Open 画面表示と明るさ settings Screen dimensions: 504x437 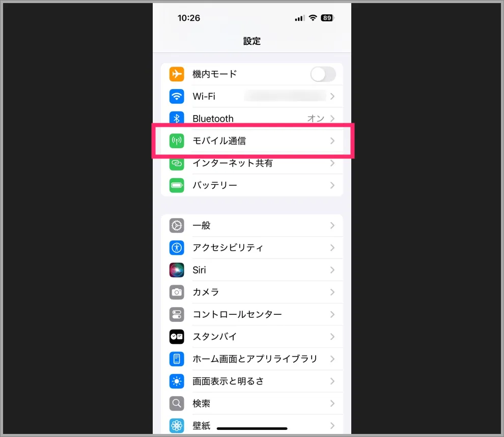point(252,381)
